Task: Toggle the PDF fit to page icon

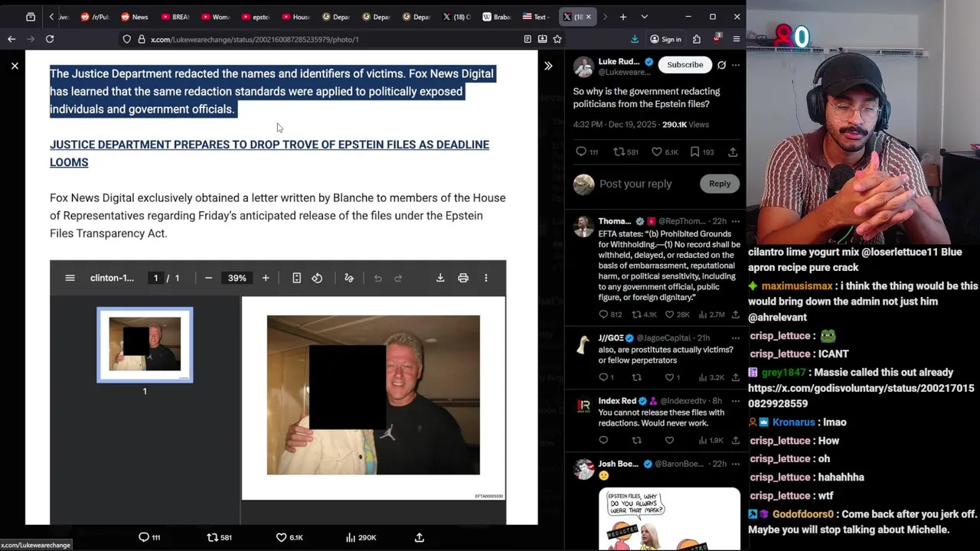Action: coord(296,278)
